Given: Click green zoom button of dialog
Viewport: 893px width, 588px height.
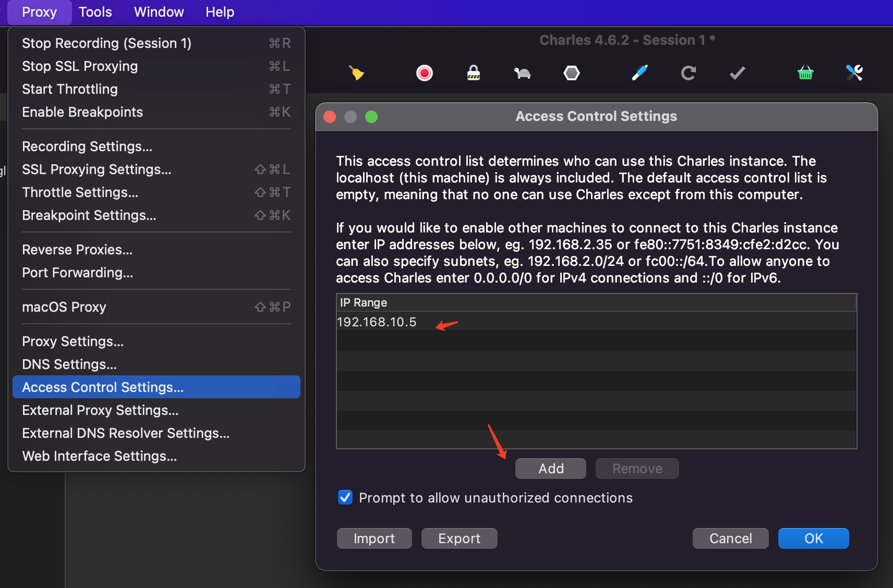Looking at the screenshot, I should pyautogui.click(x=371, y=117).
